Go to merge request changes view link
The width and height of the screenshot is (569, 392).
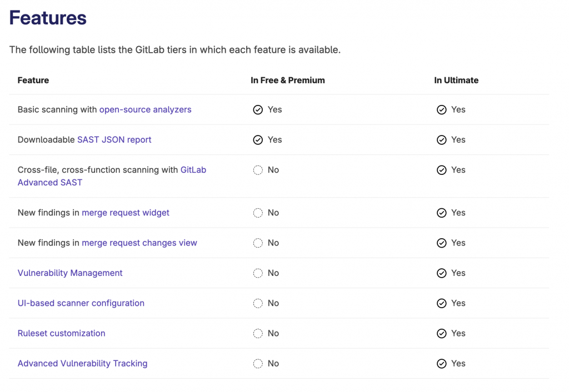[139, 243]
